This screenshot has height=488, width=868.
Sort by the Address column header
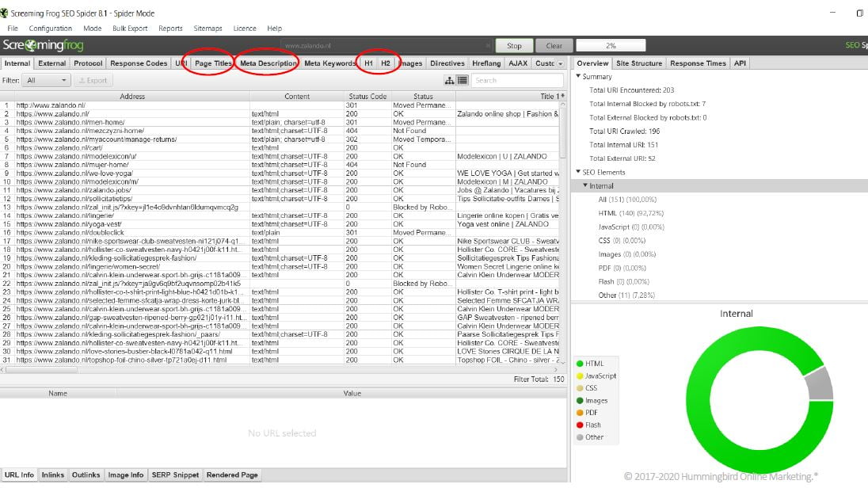pyautogui.click(x=132, y=96)
